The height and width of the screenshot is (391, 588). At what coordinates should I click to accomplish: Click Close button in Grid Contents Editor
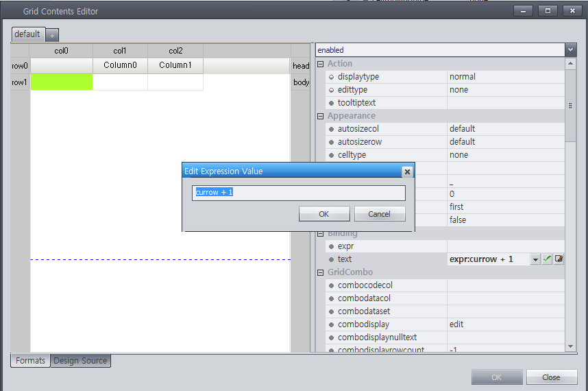click(551, 377)
